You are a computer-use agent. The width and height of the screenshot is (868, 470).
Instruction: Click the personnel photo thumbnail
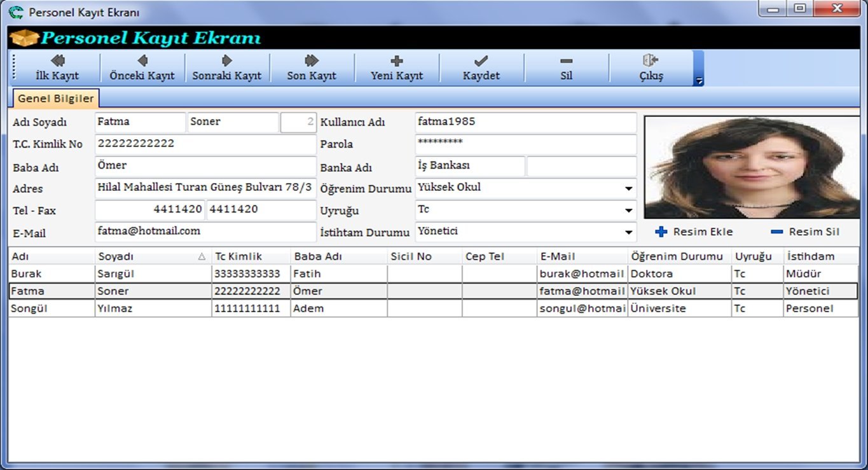751,167
